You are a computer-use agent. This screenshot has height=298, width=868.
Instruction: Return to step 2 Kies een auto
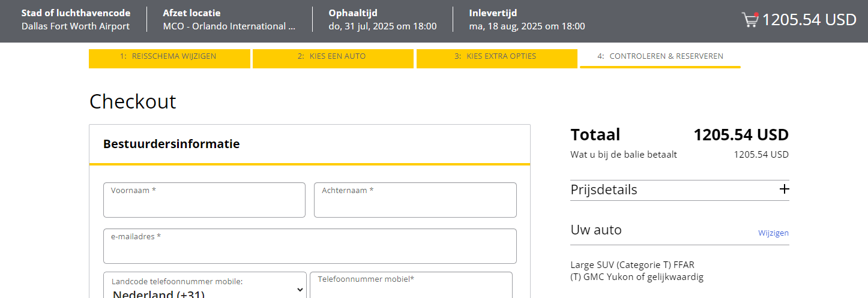(333, 57)
